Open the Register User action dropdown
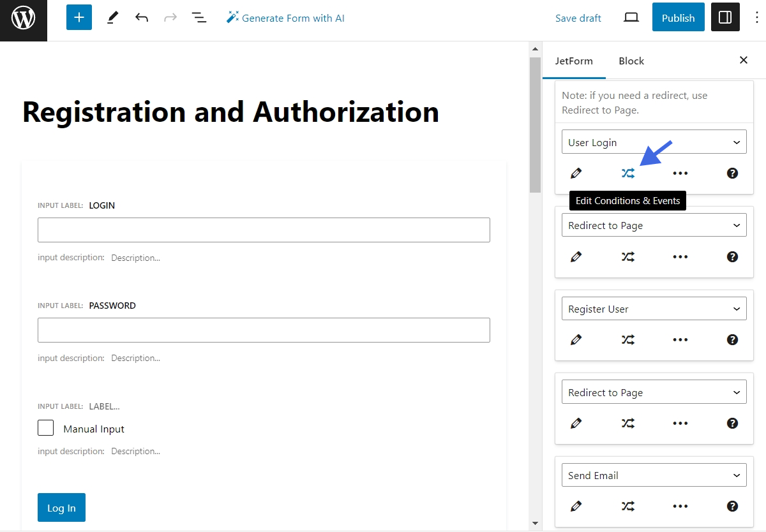Image resolution: width=766 pixels, height=532 pixels. point(654,308)
